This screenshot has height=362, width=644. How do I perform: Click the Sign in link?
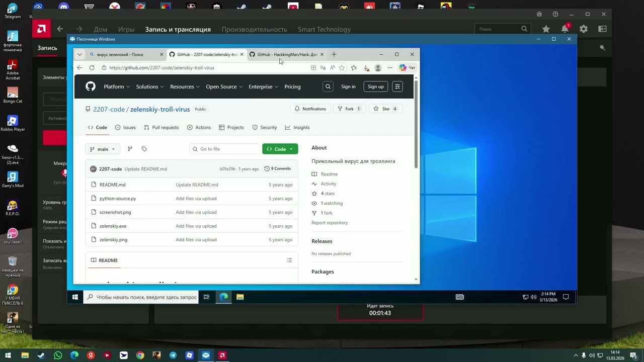pos(348,86)
